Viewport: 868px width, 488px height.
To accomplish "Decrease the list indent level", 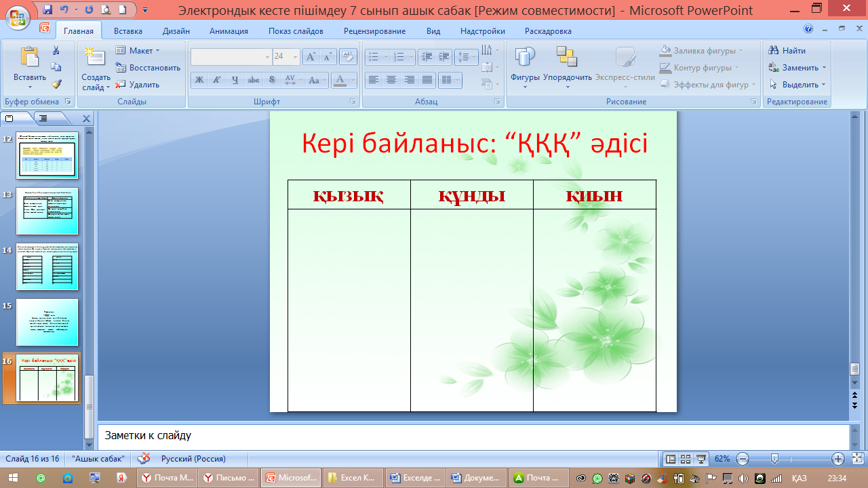I will click(426, 57).
